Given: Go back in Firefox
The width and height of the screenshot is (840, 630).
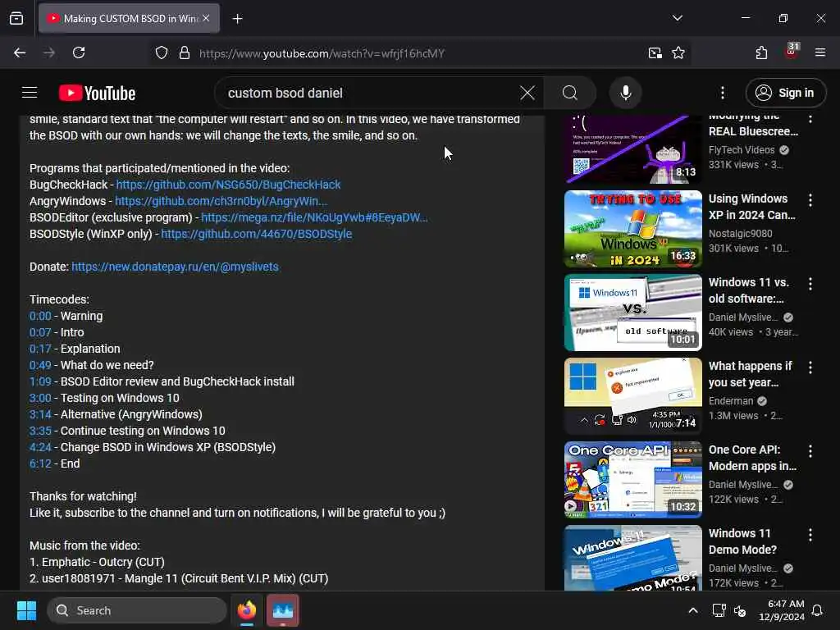Looking at the screenshot, I should pos(20,52).
